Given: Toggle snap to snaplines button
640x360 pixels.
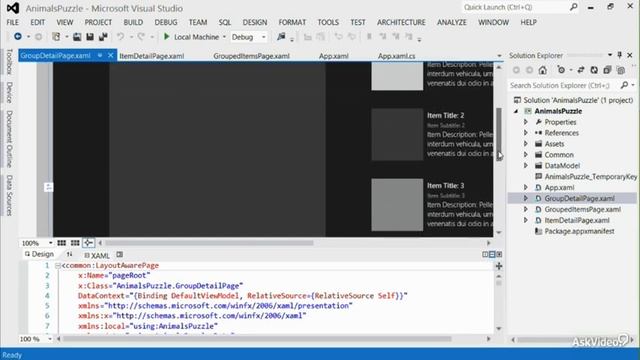Looking at the screenshot, I should pyautogui.click(x=88, y=243).
